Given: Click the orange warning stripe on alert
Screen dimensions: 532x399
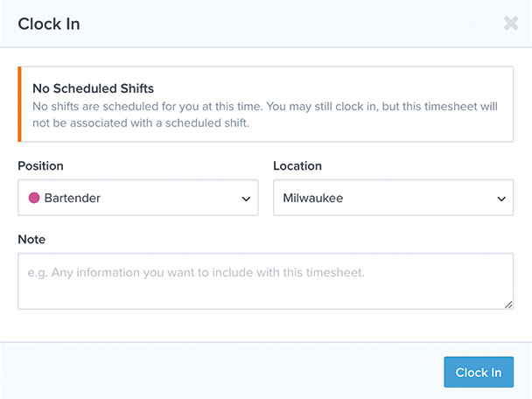Looking at the screenshot, I should (x=19, y=104).
